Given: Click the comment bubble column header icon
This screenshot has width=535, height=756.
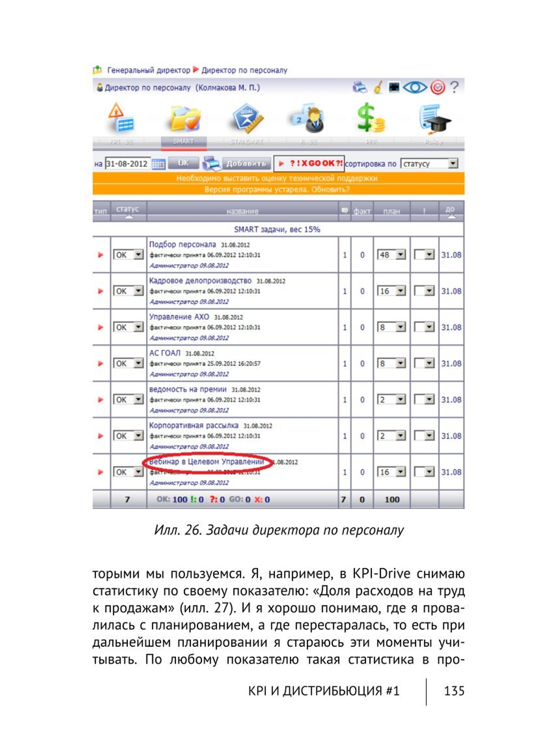Looking at the screenshot, I should point(345,211).
